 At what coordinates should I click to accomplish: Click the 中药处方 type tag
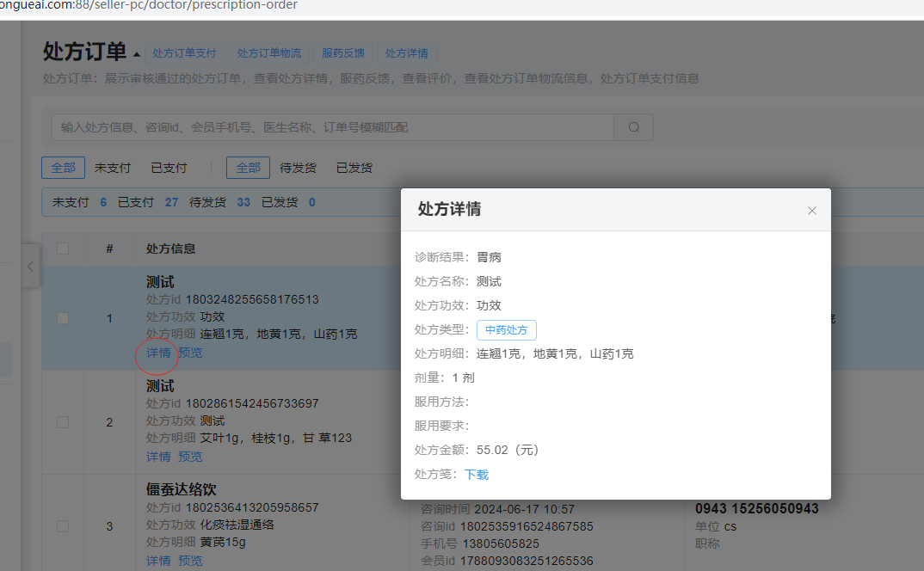506,330
